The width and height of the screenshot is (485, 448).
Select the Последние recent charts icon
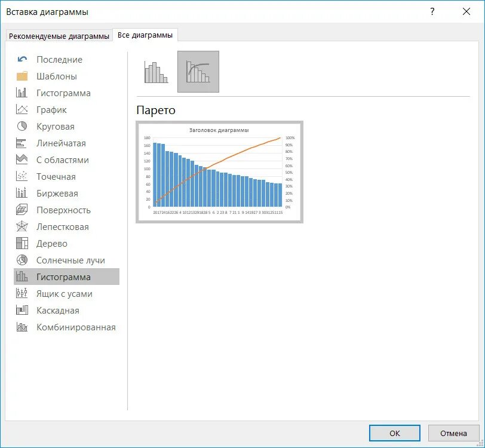pyautogui.click(x=22, y=59)
